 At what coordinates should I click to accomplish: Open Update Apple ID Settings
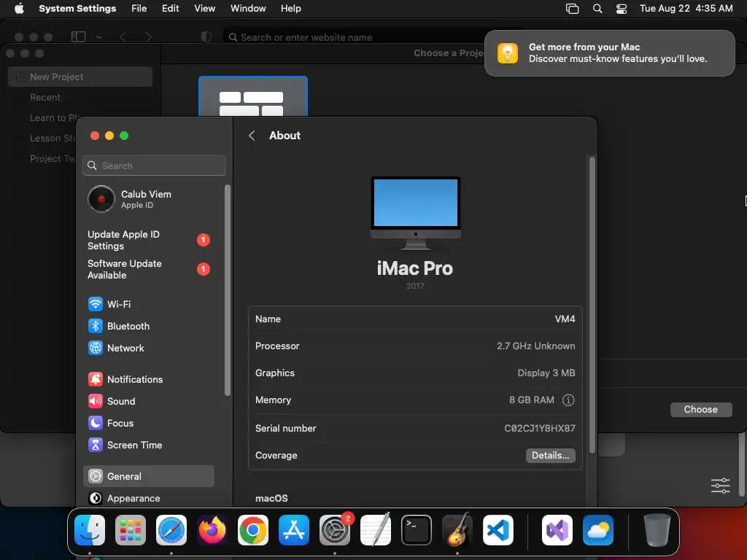pos(148,240)
